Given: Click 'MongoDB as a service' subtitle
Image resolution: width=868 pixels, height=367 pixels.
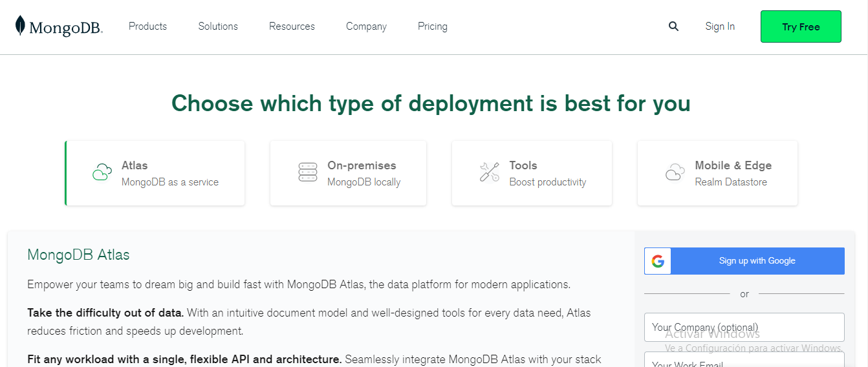Looking at the screenshot, I should click(x=170, y=182).
